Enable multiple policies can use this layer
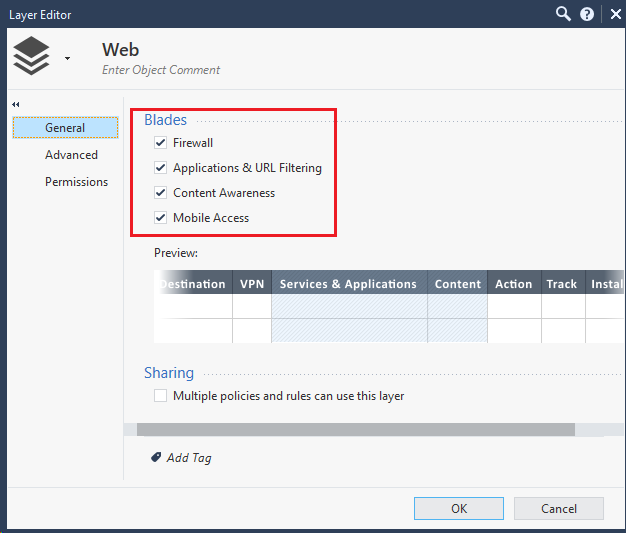626x533 pixels. pyautogui.click(x=161, y=396)
